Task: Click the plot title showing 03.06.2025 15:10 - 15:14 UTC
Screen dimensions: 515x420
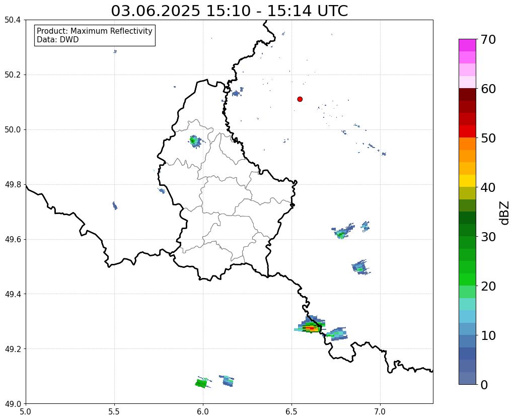Action: coord(229,11)
